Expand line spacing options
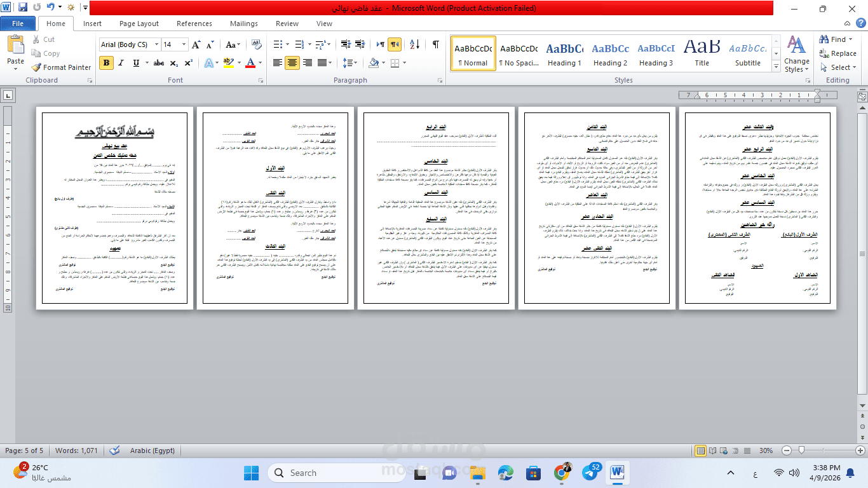This screenshot has height=488, width=868. tap(349, 63)
